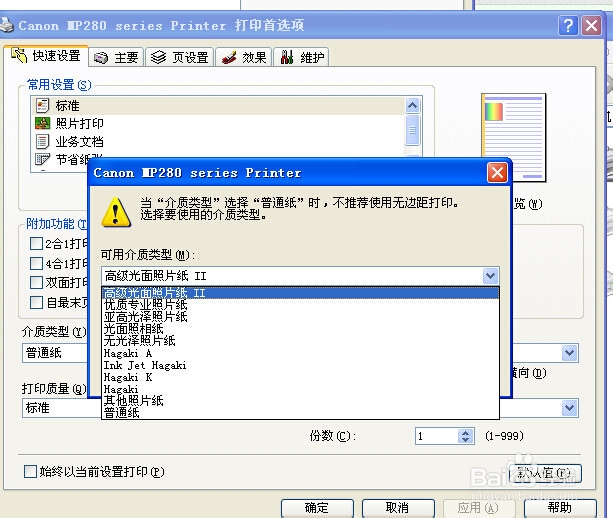The height and width of the screenshot is (518, 613).
Task: Switch to the 页设置 tab
Action: [180, 58]
